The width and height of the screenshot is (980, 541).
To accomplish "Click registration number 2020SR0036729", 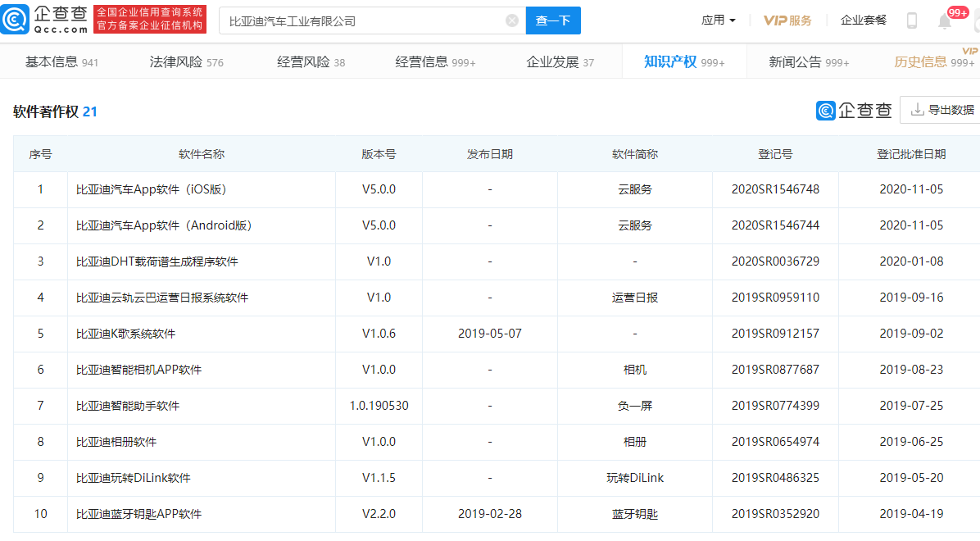I will [776, 261].
